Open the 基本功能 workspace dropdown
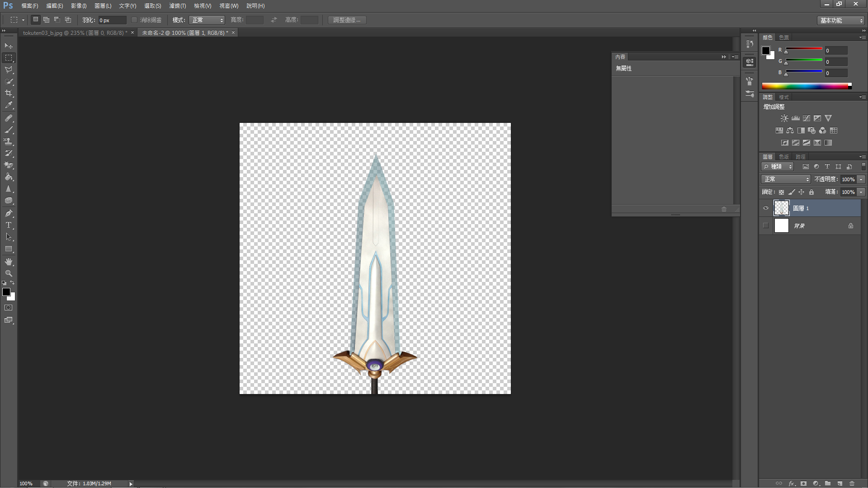The height and width of the screenshot is (488, 868). coord(841,20)
